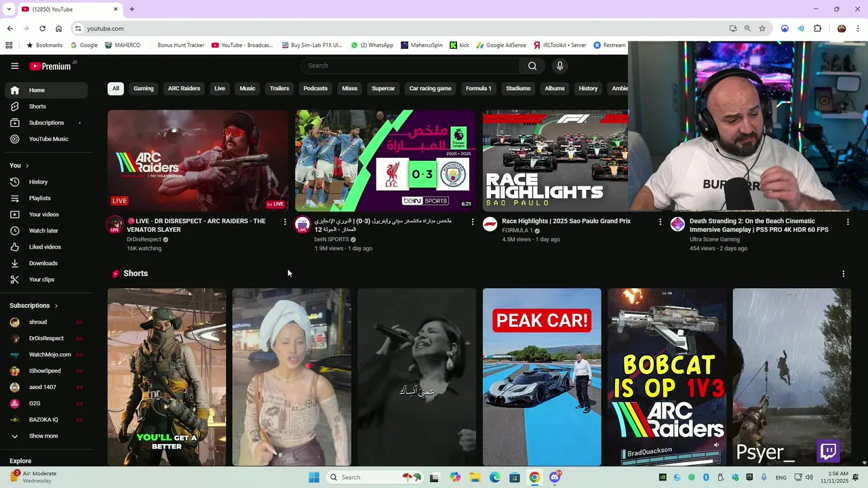
Task: Click the search magnifier button
Action: pyautogui.click(x=532, y=66)
